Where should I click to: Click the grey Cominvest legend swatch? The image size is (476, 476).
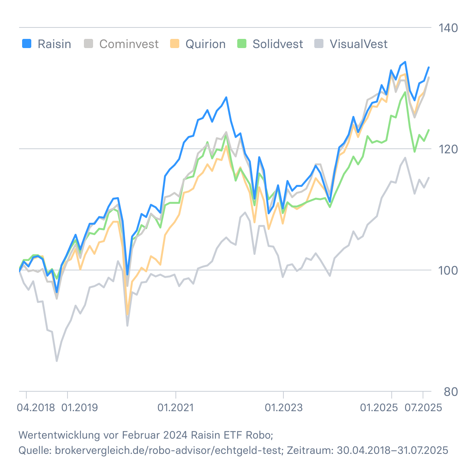point(88,44)
